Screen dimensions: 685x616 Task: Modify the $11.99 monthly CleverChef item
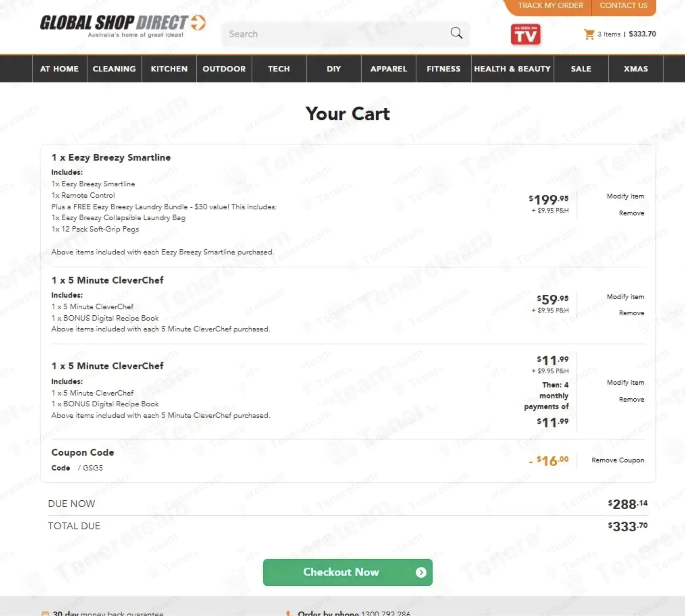pos(625,383)
